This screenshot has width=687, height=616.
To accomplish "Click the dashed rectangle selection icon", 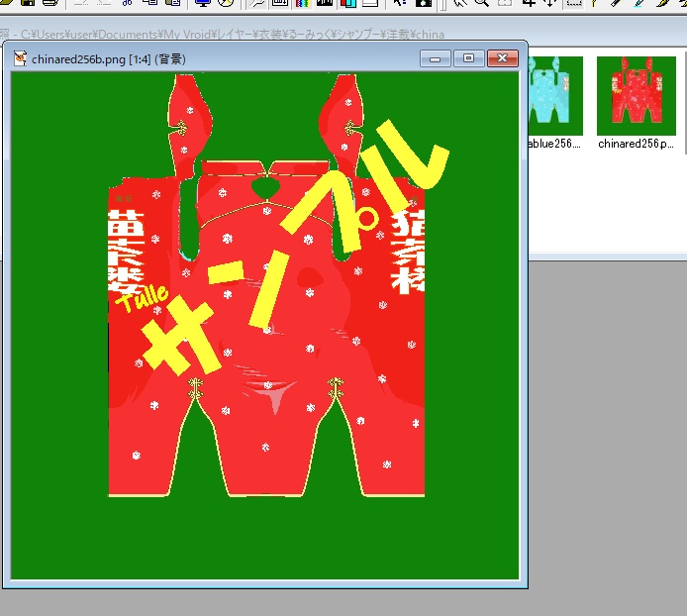I will pyautogui.click(x=574, y=3).
